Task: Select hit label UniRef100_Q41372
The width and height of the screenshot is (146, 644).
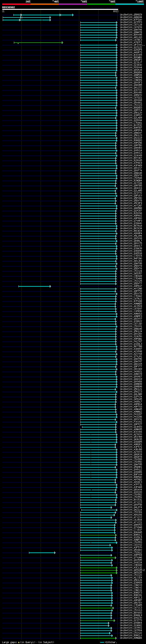Action: click(x=131, y=88)
